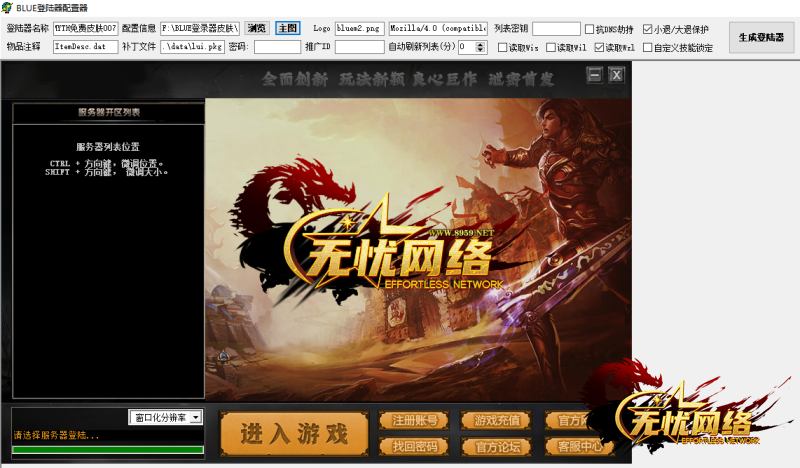Enable the 读取Wil checkbox
800x468 pixels.
coord(551,47)
